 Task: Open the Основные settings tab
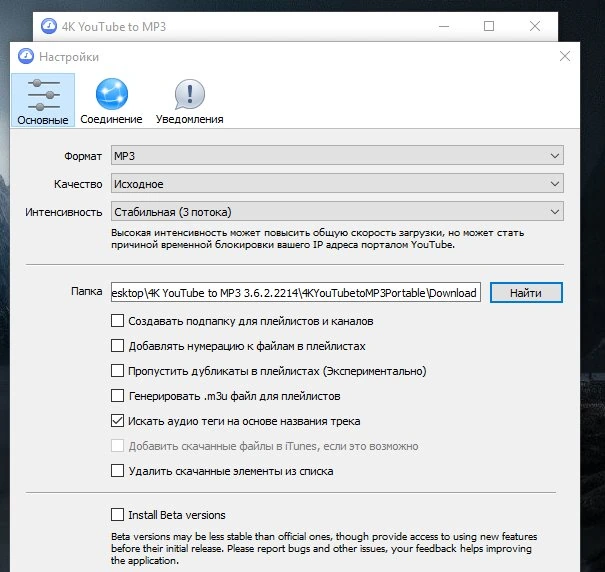pos(43,100)
